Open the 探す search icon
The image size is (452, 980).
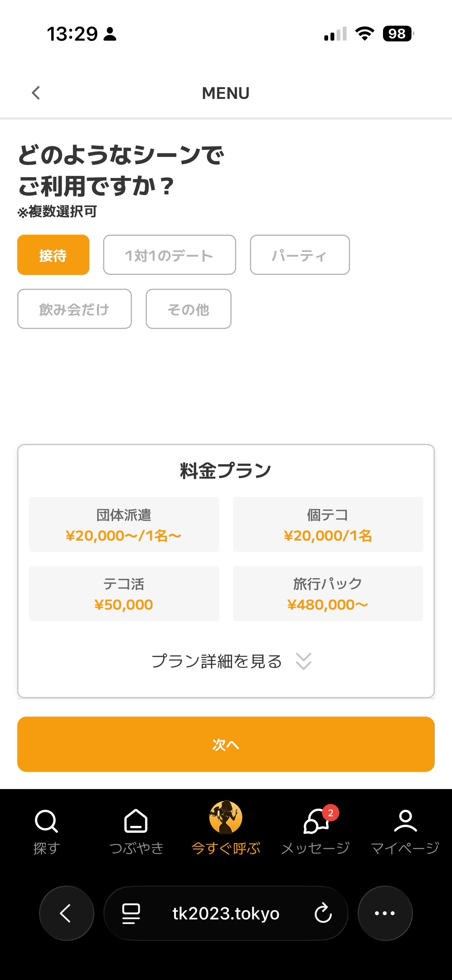pyautogui.click(x=46, y=821)
